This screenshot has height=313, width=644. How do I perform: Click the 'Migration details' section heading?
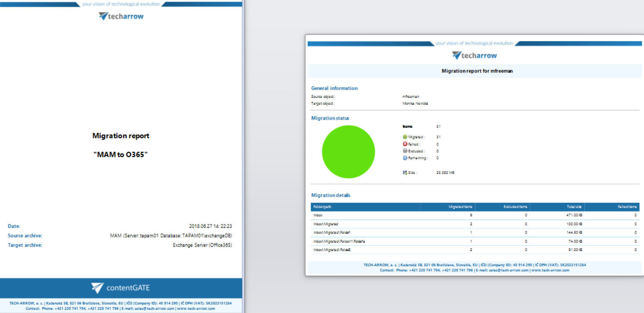(330, 196)
